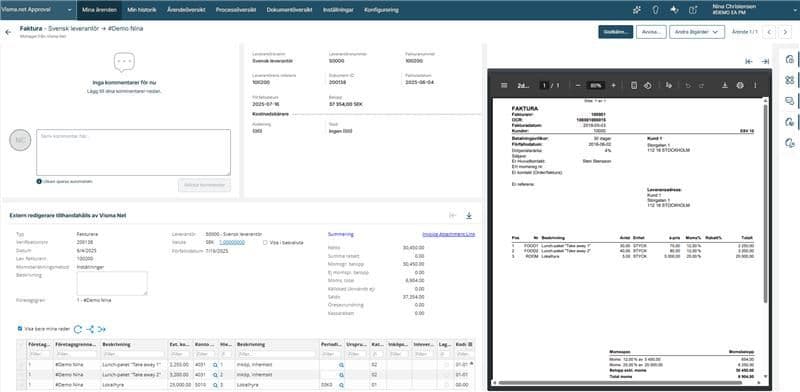Click the 'Summering' link
This screenshot has height=392, width=800.
click(340, 234)
